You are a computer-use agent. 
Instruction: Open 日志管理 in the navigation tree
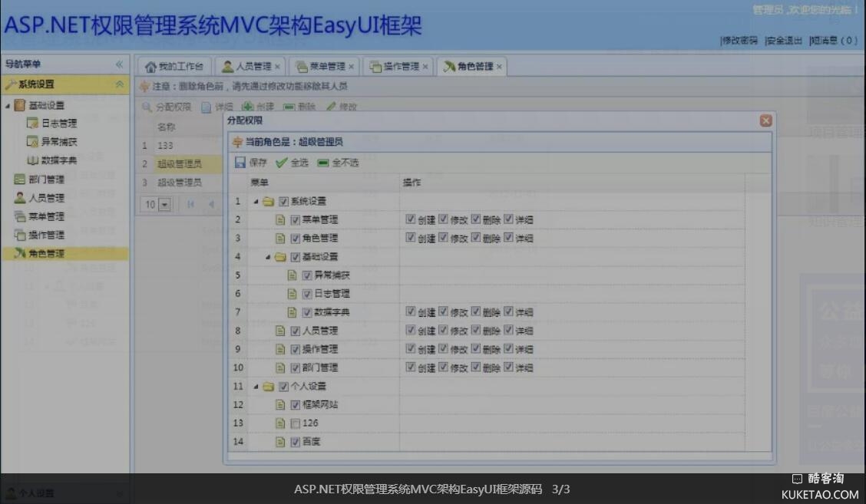(59, 123)
